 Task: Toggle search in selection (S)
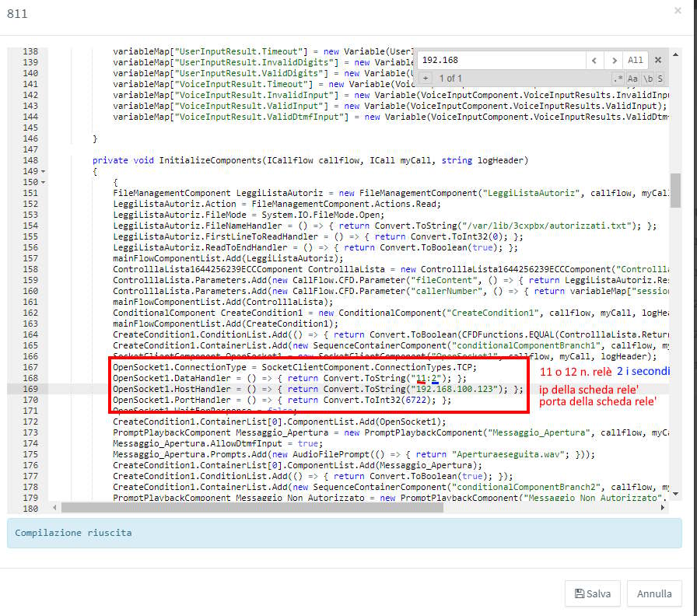660,79
